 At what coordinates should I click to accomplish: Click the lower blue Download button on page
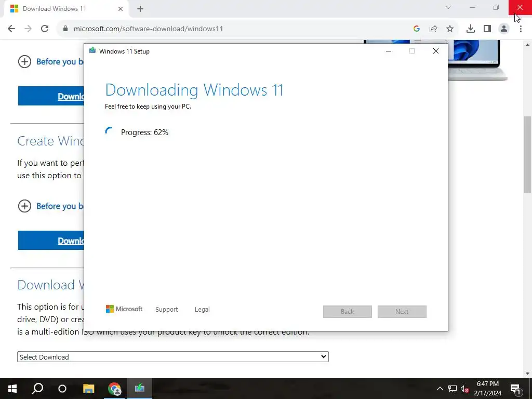point(51,241)
